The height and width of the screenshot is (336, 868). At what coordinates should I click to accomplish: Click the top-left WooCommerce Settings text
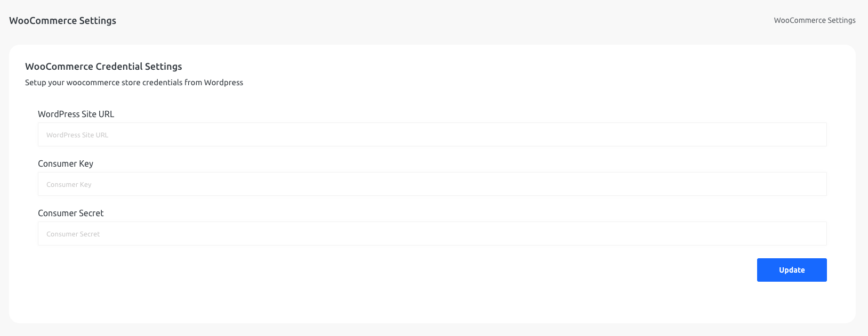point(62,20)
